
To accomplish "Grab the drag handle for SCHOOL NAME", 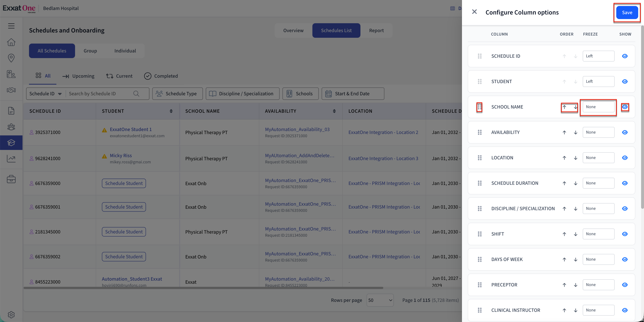I will (x=480, y=107).
